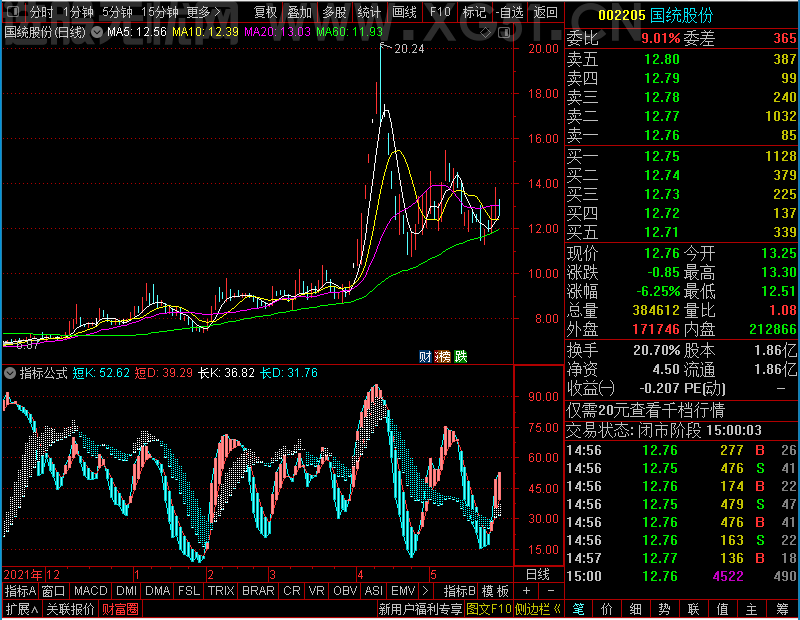Select 指标B indicator group
The width and height of the screenshot is (800, 620).
click(x=460, y=590)
